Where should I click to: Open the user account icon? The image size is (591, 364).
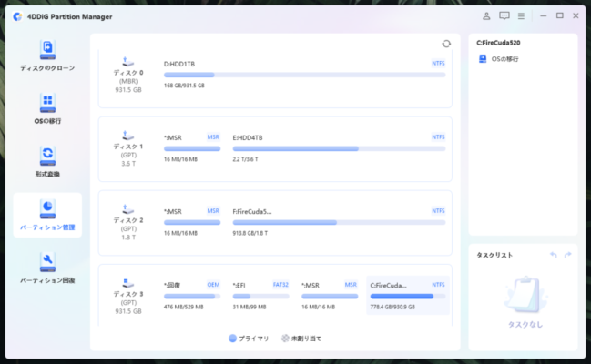[x=486, y=15]
